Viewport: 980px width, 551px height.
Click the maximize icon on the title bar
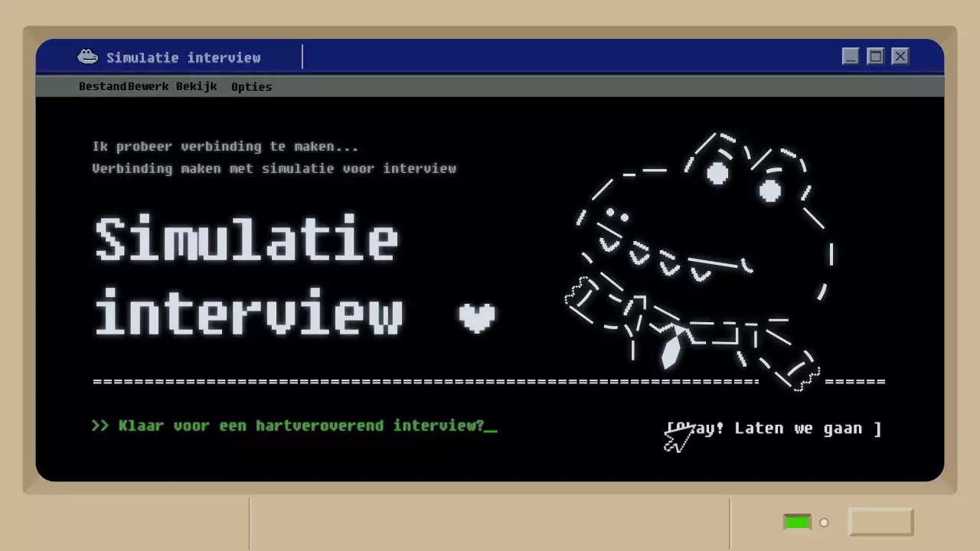[875, 56]
